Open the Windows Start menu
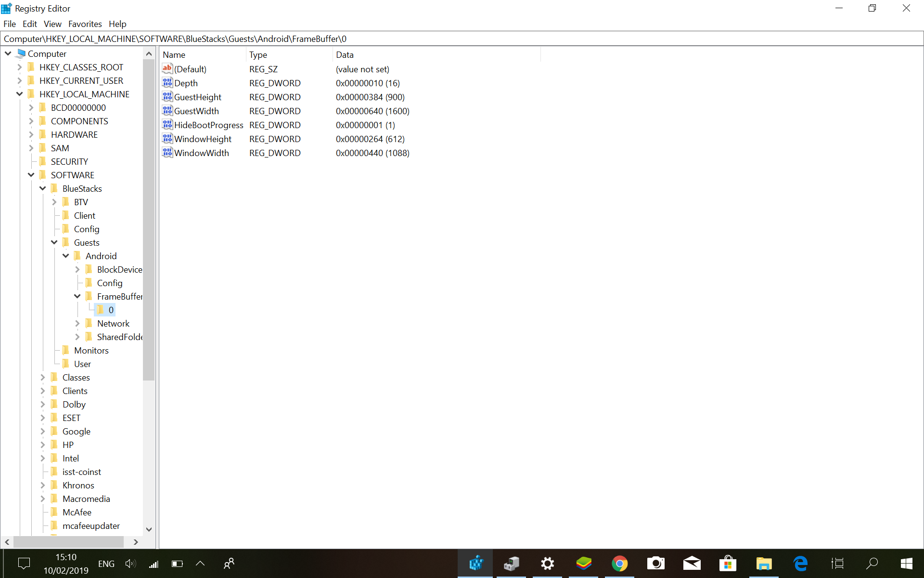 [x=907, y=563]
